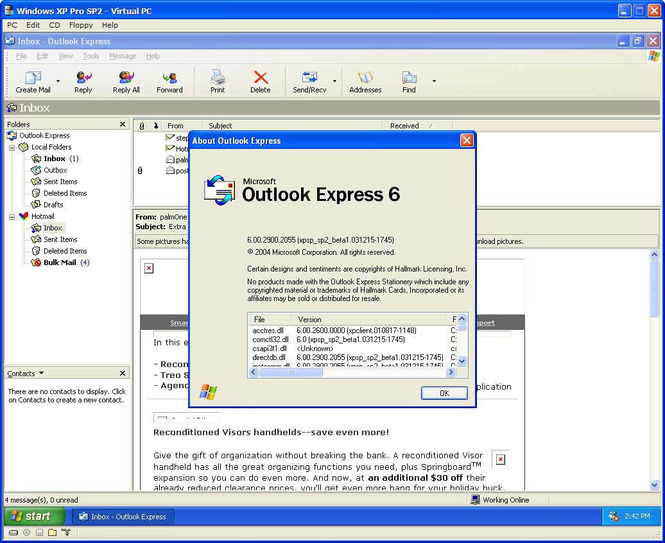Open the Find dropdown arrow

(x=434, y=81)
